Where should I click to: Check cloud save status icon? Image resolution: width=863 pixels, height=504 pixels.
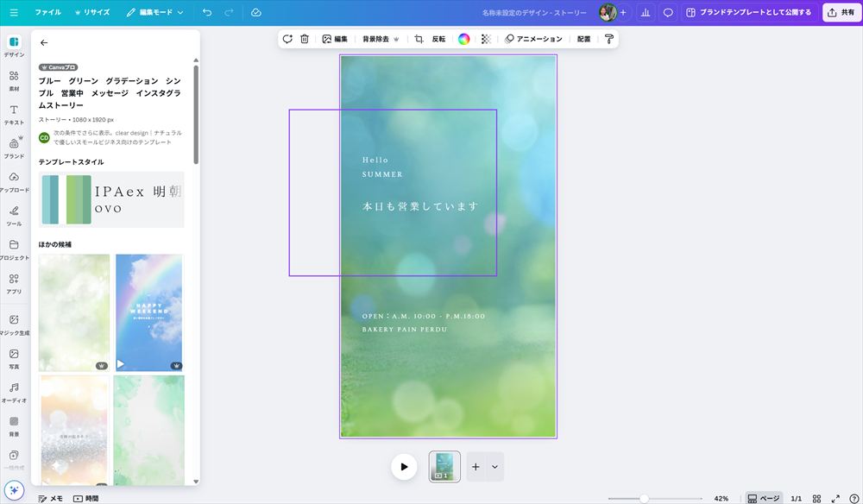(x=256, y=12)
